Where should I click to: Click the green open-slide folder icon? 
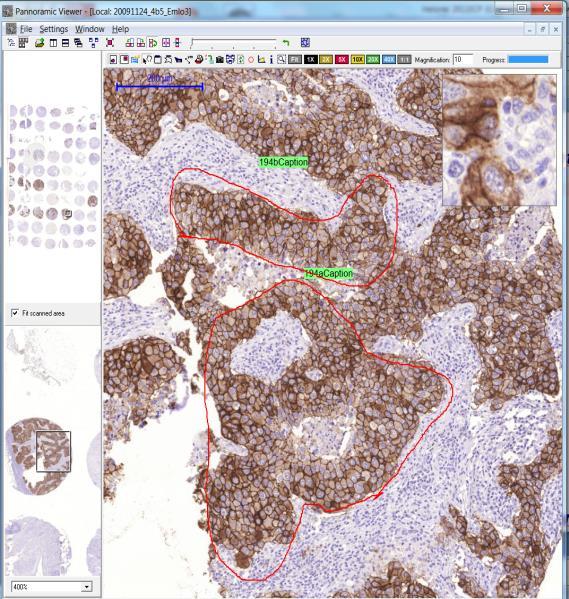coord(39,43)
